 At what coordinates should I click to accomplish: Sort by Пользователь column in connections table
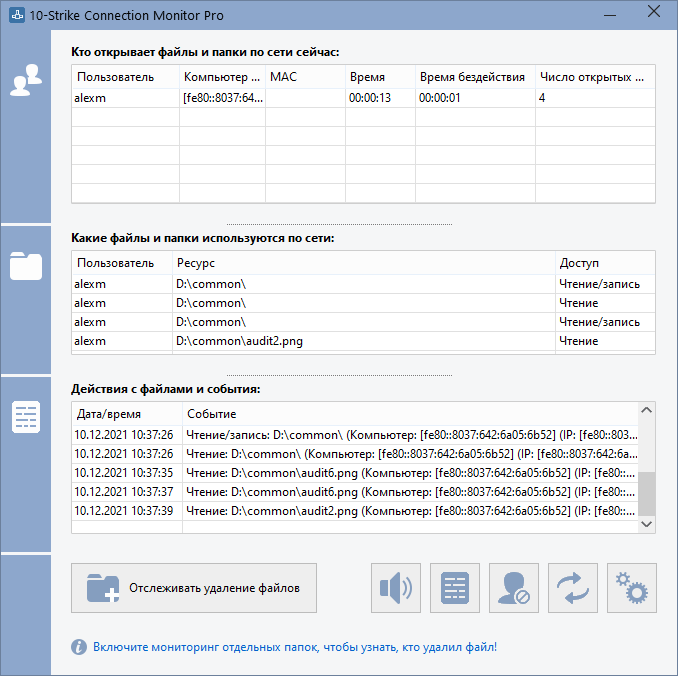[x=125, y=77]
